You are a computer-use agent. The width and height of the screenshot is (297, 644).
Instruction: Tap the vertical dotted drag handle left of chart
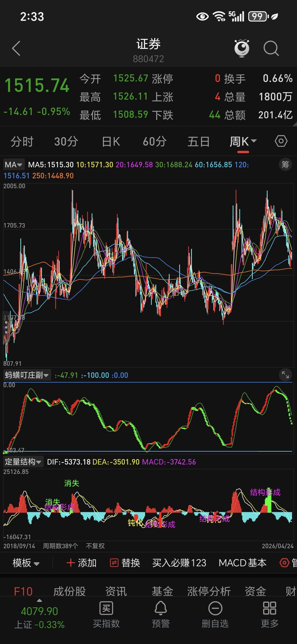6,327
